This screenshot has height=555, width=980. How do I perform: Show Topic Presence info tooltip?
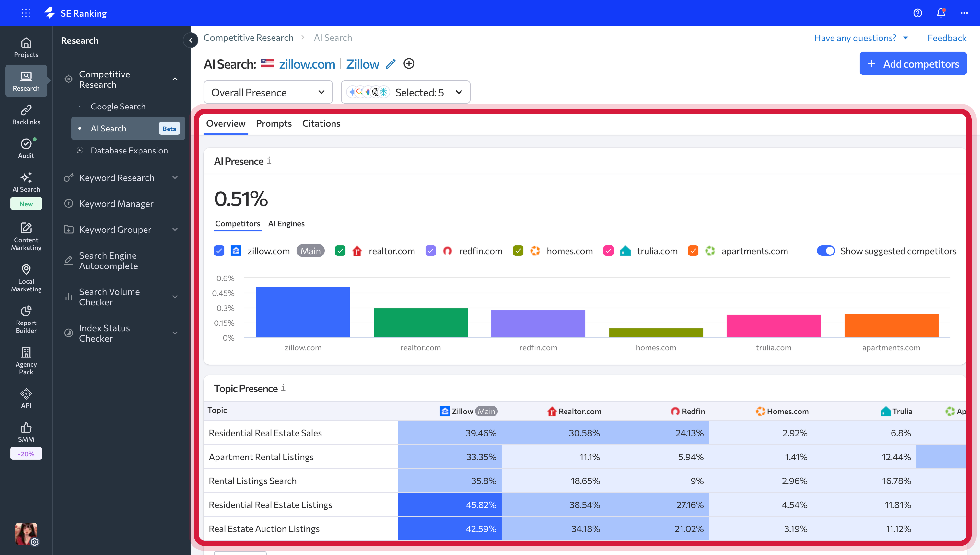click(283, 388)
